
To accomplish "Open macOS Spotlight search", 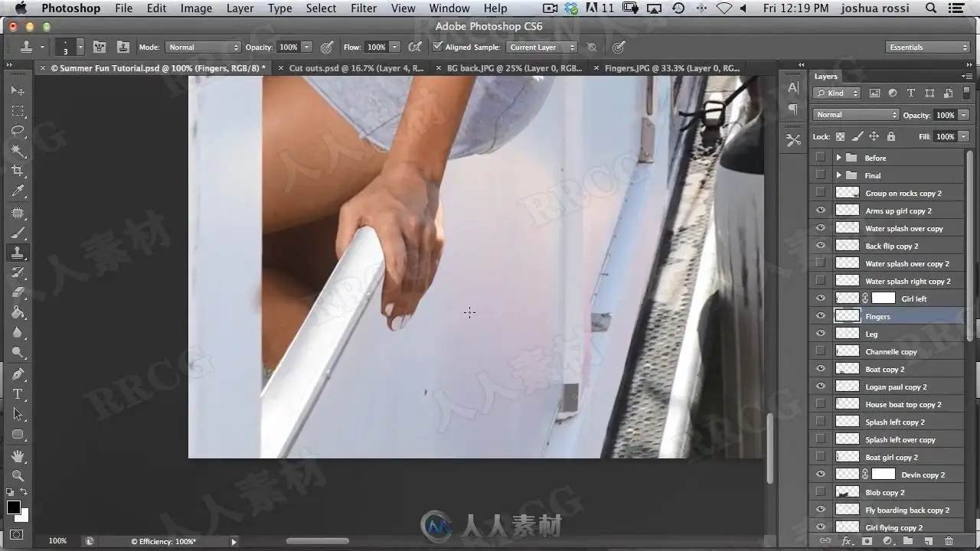I will 930,8.
